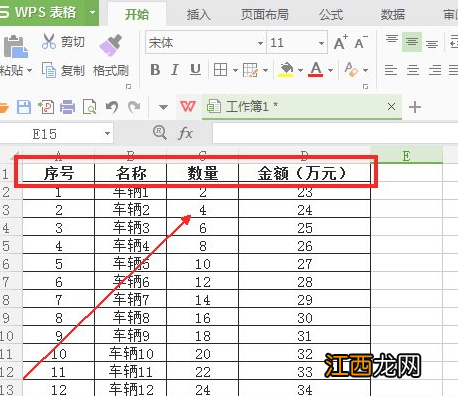
Task: Open the 开始 ribbon tab
Action: click(x=137, y=15)
